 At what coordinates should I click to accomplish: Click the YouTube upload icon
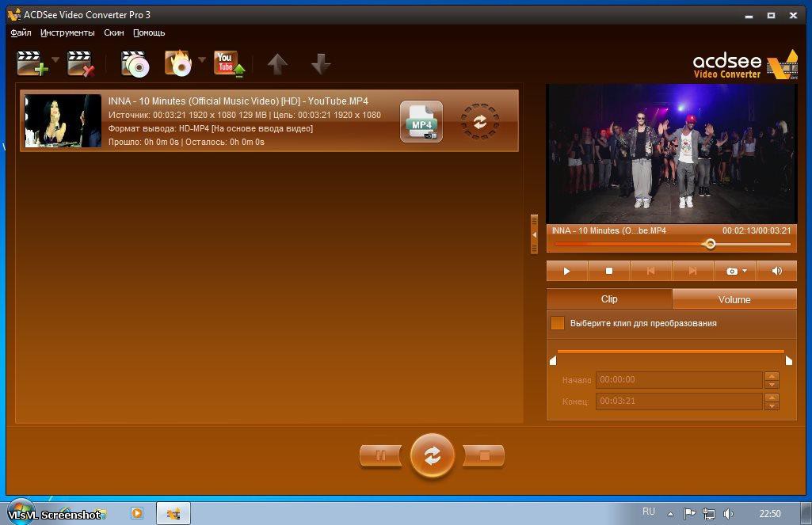(x=229, y=63)
